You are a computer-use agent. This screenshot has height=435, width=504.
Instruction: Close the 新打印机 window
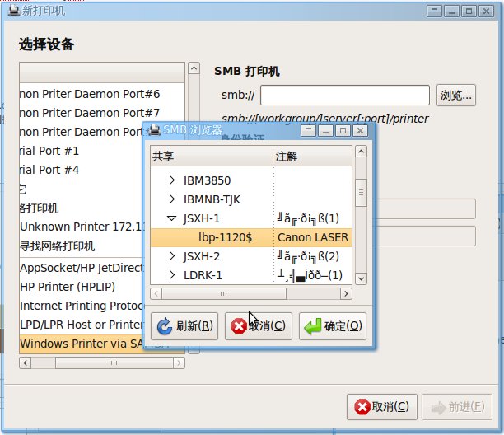[x=486, y=12]
